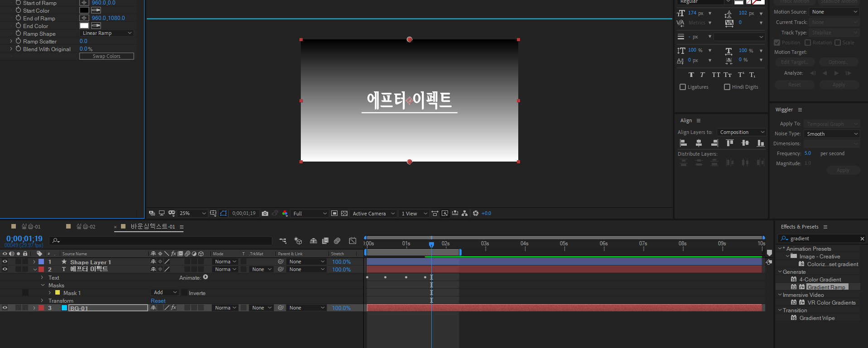Image resolution: width=868 pixels, height=348 pixels.
Task: Open the grid and guide options icon
Action: [213, 213]
